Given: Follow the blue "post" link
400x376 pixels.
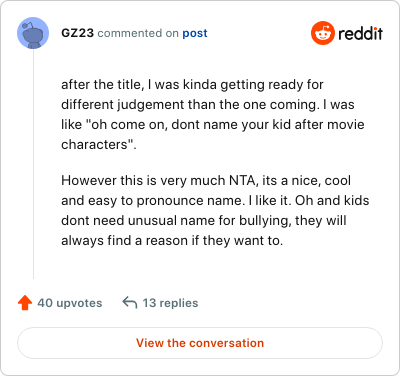Looking at the screenshot, I should click(x=195, y=33).
